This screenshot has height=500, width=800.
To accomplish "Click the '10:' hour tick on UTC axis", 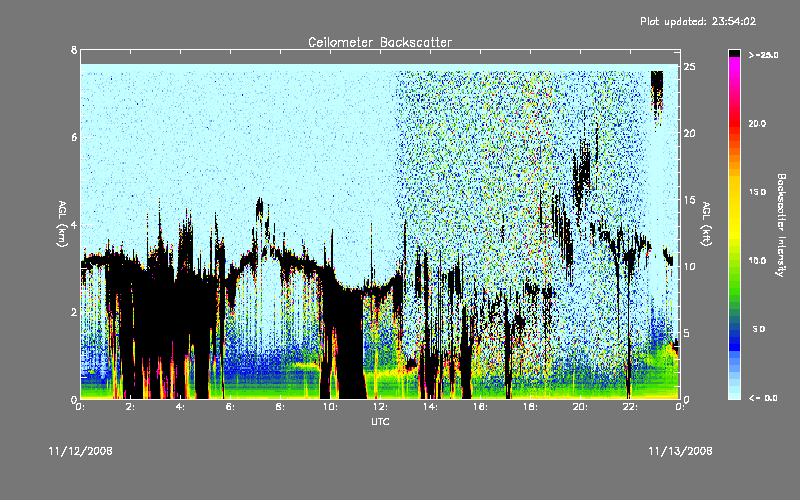I will click(x=330, y=407).
